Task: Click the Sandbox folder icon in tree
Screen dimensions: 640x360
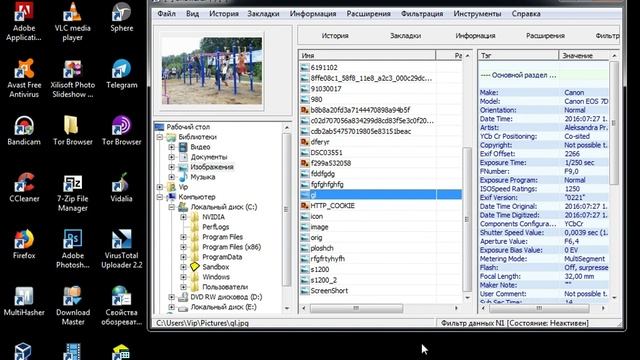Action: [195, 267]
